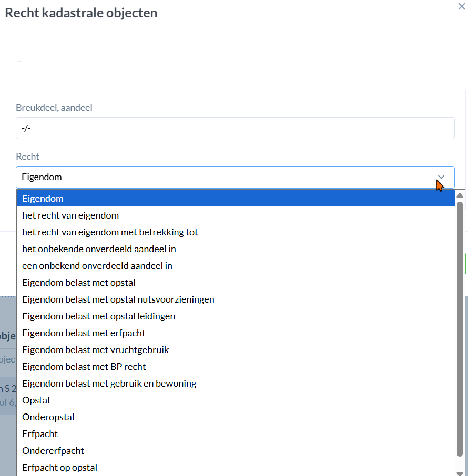
Task: Pick 'het onbekende onverdeeld aandeel in'
Action: tap(99, 249)
